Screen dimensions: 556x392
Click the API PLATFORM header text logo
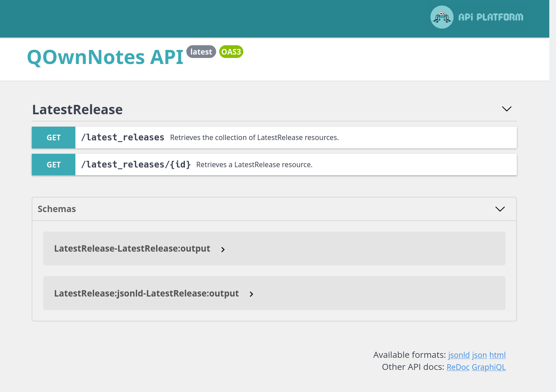tap(491, 17)
